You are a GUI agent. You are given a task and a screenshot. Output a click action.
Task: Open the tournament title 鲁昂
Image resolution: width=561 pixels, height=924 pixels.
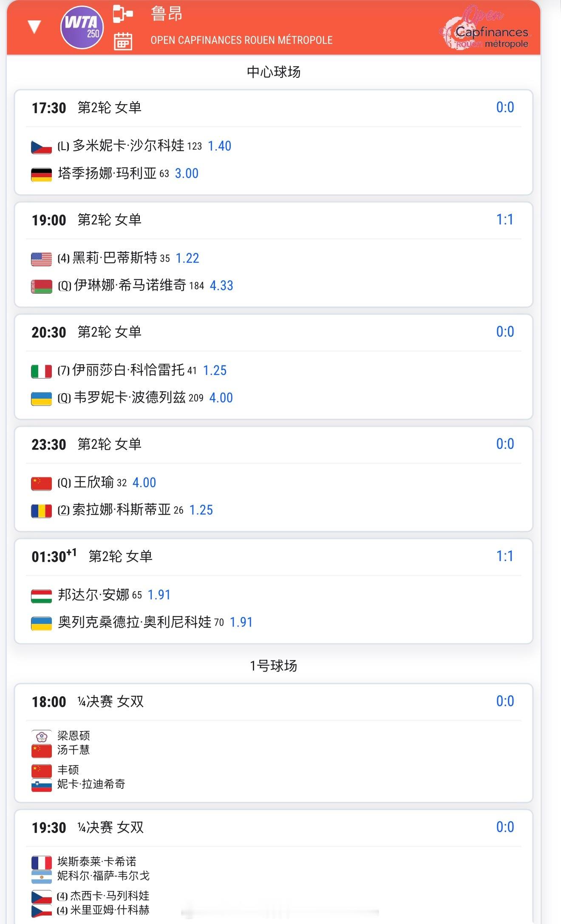(x=167, y=14)
